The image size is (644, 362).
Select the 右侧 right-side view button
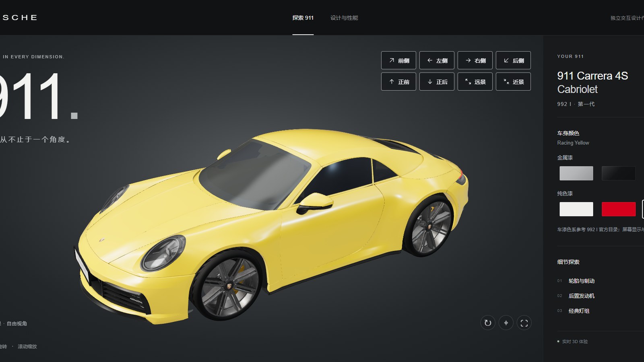(475, 60)
